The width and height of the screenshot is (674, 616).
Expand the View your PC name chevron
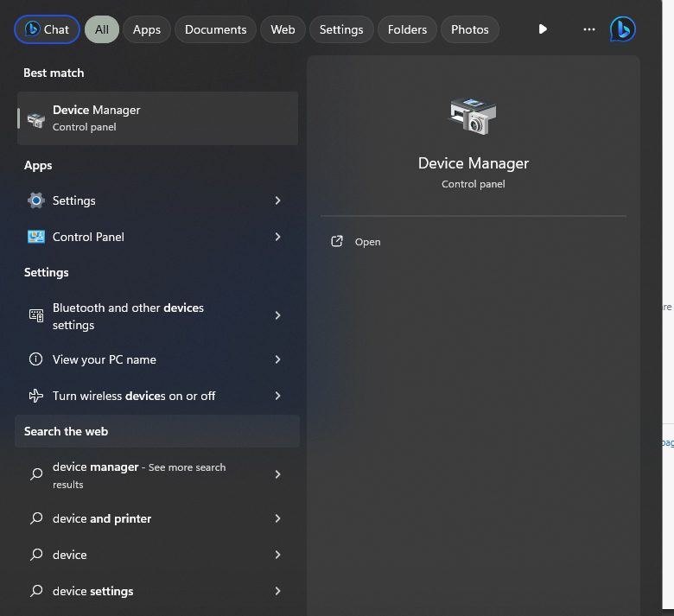pos(277,359)
